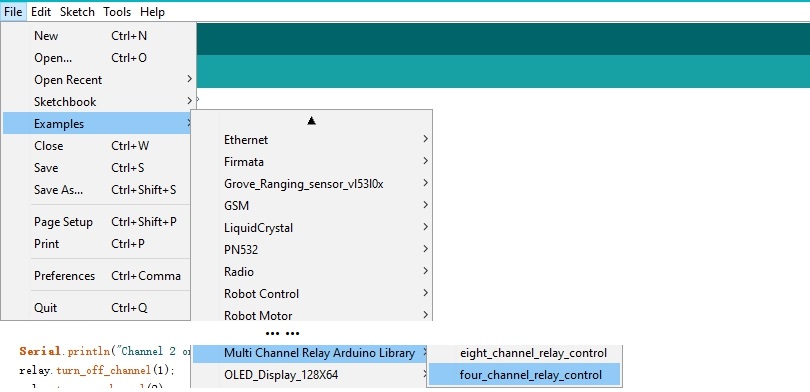Expand the Robot Control examples
Image resolution: width=810 pixels, height=392 pixels.
311,294
